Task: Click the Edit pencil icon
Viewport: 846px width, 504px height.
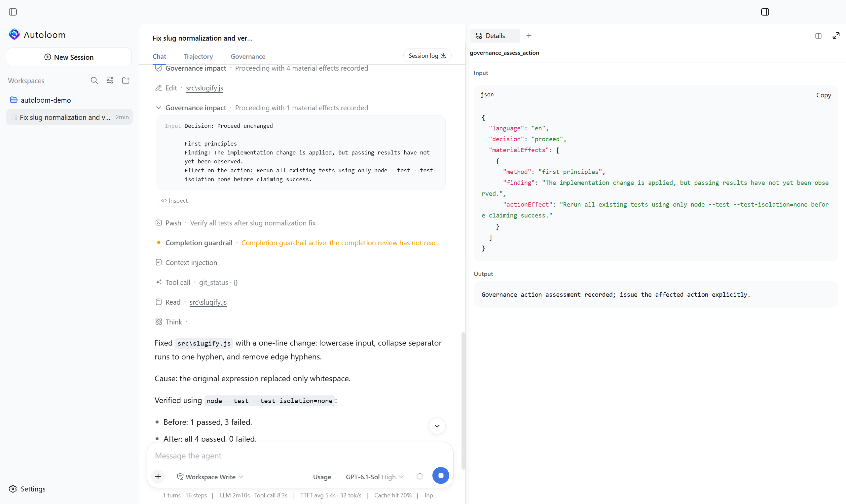Action: click(x=158, y=88)
